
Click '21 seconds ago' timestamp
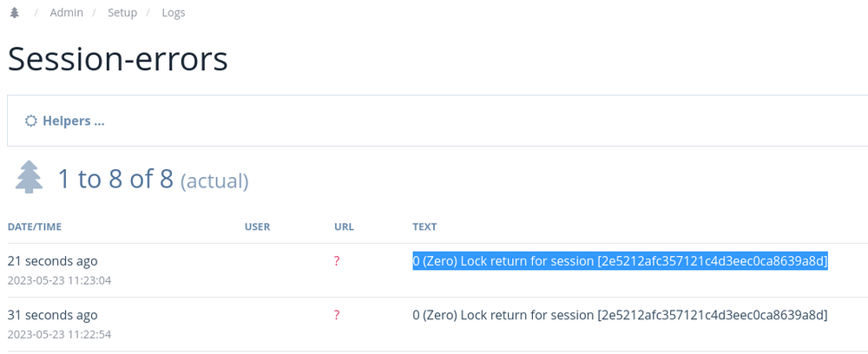pyautogui.click(x=52, y=261)
